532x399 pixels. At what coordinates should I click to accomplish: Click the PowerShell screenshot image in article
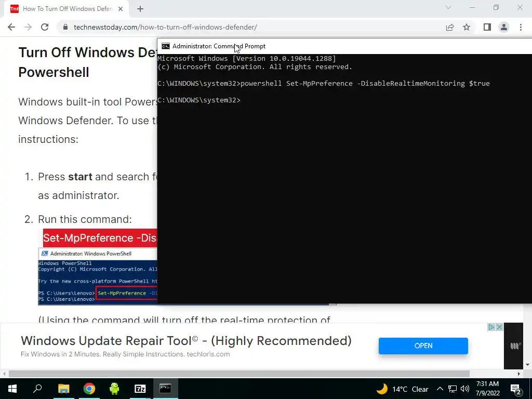coord(98,276)
